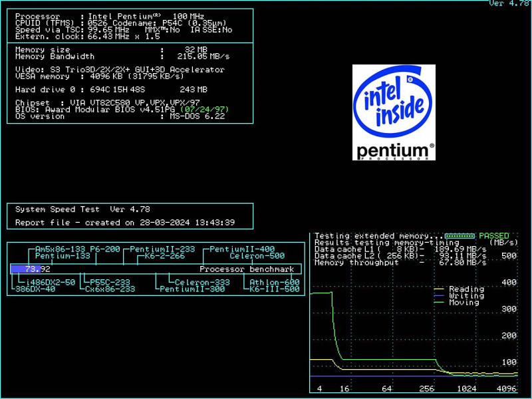Click the 256 x-axis label on graph

[x=426, y=389]
